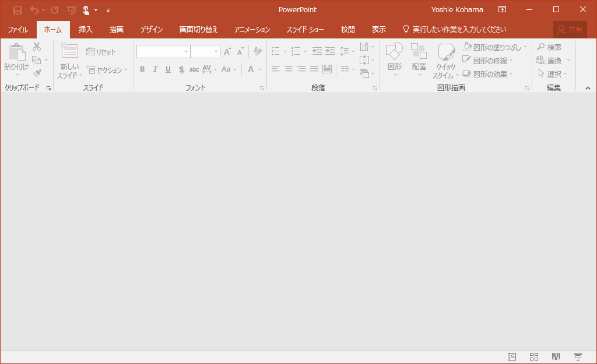Click the Touch/Mouse mode icon
597x364 pixels.
(x=86, y=10)
